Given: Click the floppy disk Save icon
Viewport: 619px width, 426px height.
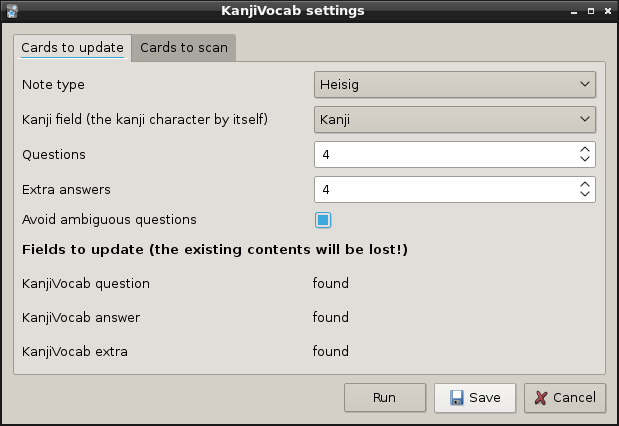Looking at the screenshot, I should click(x=457, y=398).
